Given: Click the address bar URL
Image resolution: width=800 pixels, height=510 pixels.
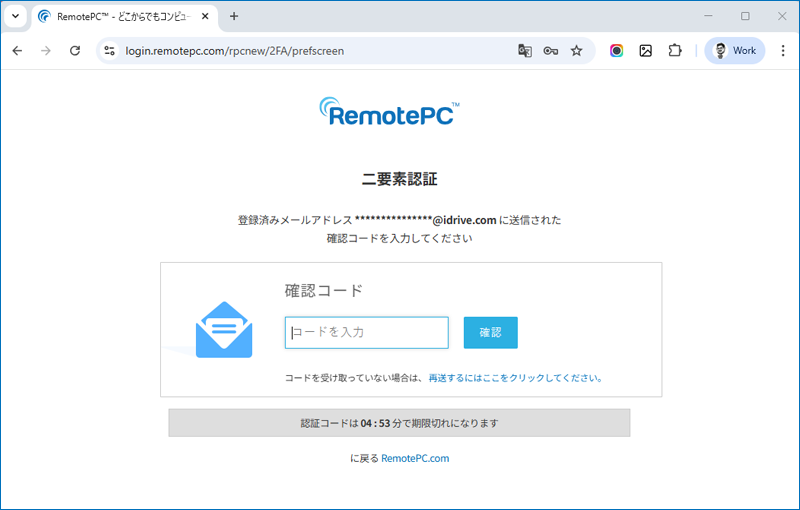Looking at the screenshot, I should coord(235,51).
